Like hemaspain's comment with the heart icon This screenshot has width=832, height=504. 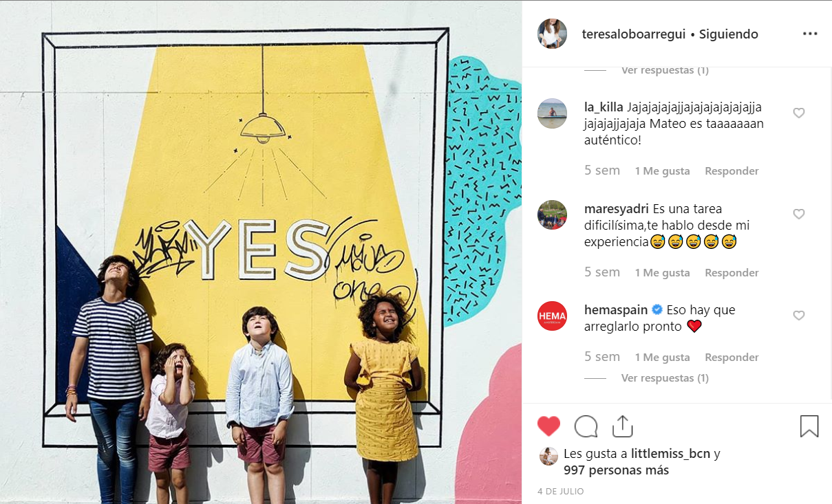click(799, 316)
